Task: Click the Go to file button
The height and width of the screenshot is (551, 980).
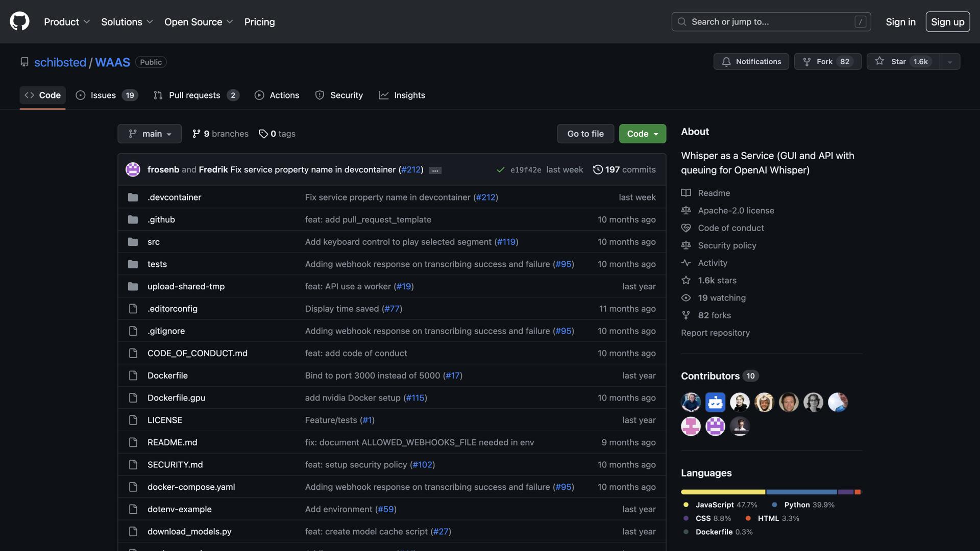Action: (585, 134)
